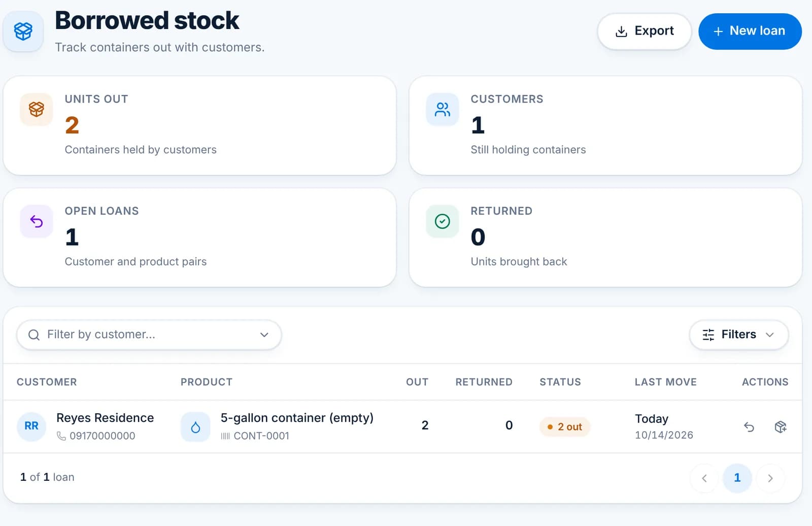Click the Reyes Residence customer name

pyautogui.click(x=105, y=418)
